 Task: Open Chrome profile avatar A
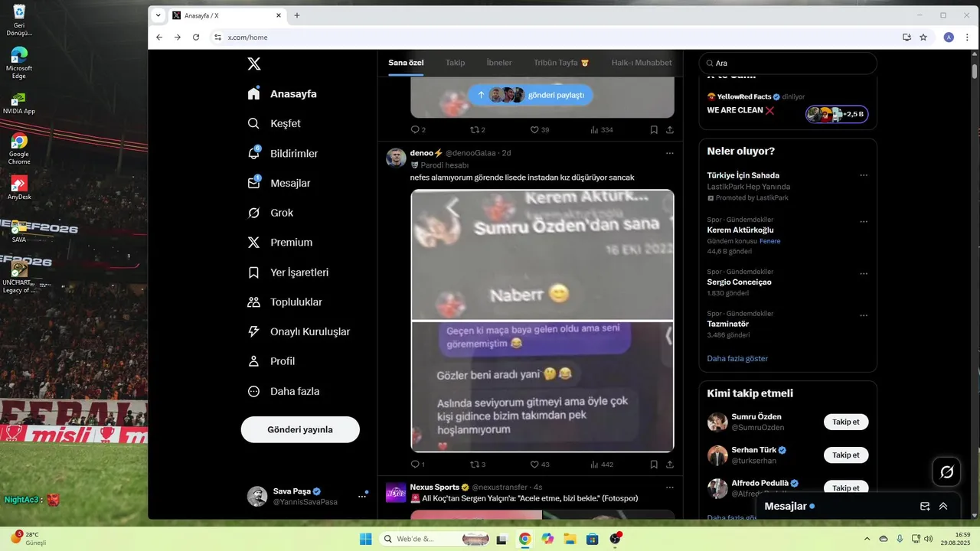[x=949, y=37]
